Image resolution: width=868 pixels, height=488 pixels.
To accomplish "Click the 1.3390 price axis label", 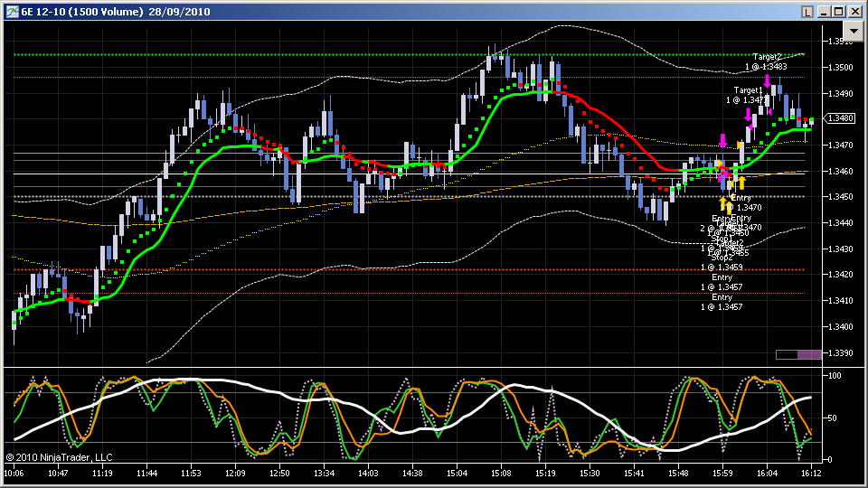I will coord(840,352).
